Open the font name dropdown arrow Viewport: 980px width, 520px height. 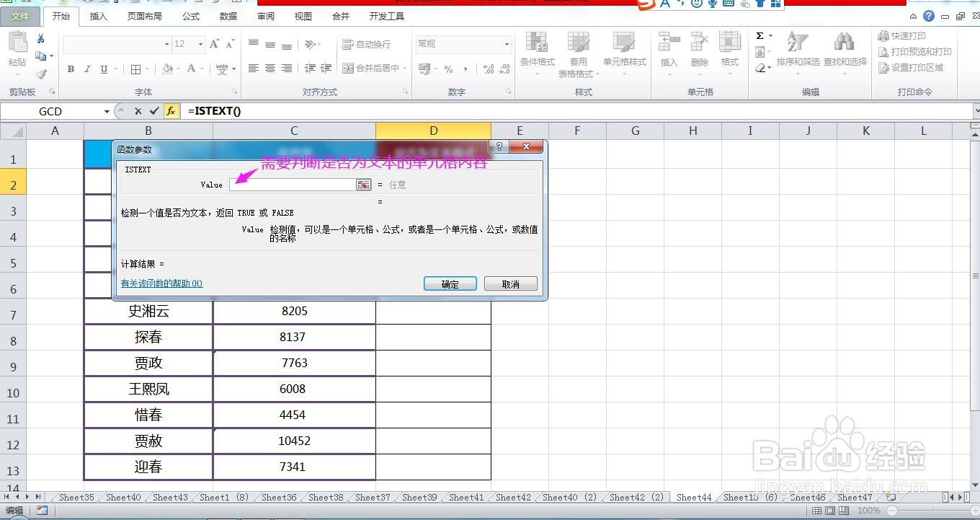pyautogui.click(x=166, y=44)
